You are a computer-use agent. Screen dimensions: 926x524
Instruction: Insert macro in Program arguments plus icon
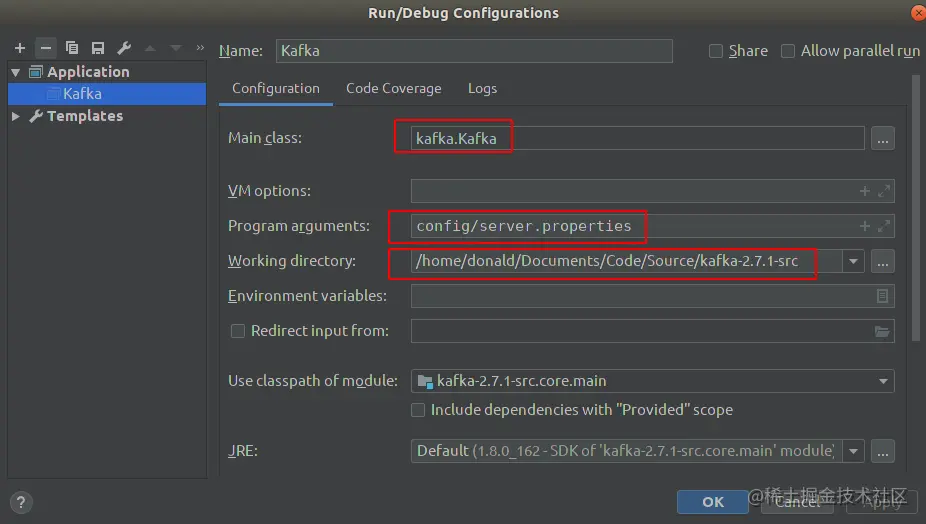pyautogui.click(x=865, y=226)
